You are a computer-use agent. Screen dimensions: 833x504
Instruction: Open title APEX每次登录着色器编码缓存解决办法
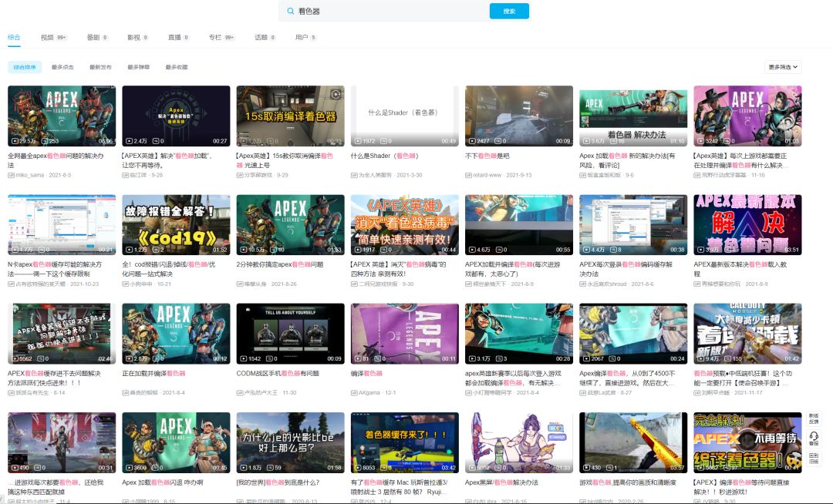[x=626, y=269]
